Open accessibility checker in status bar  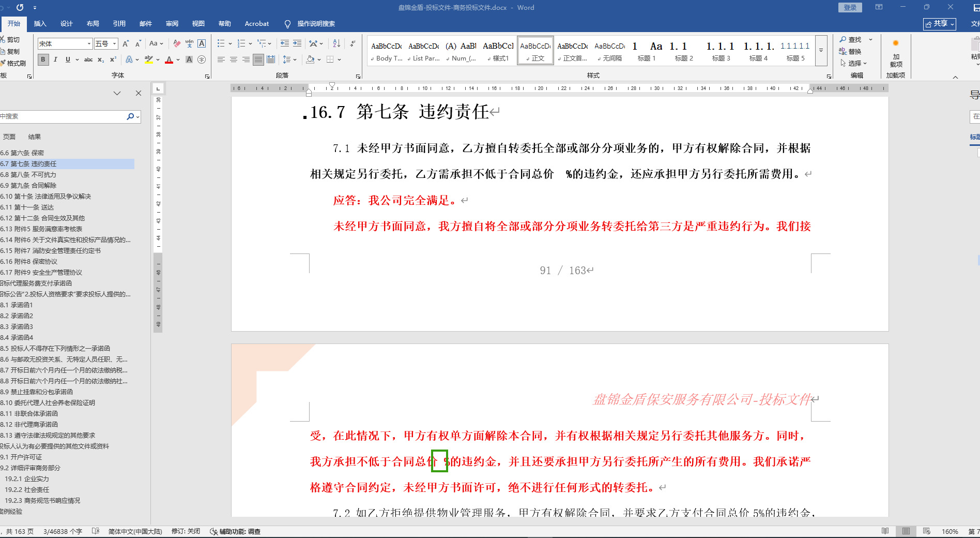pyautogui.click(x=235, y=531)
